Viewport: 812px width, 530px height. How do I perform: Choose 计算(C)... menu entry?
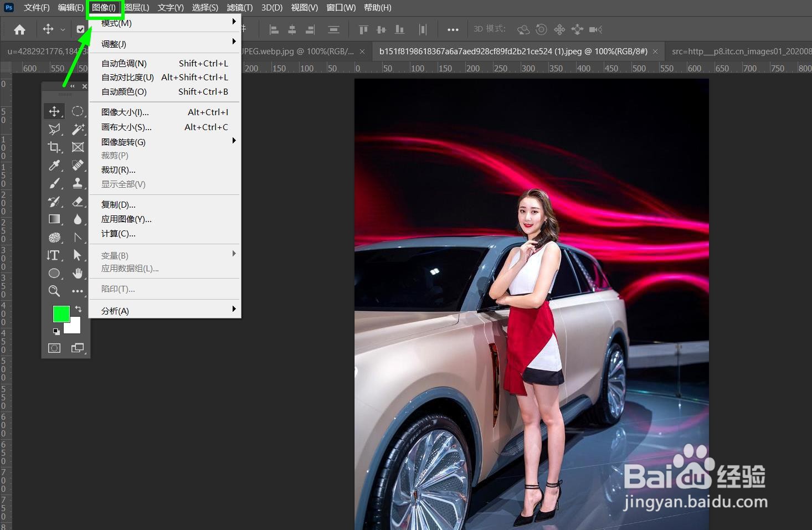(165, 233)
